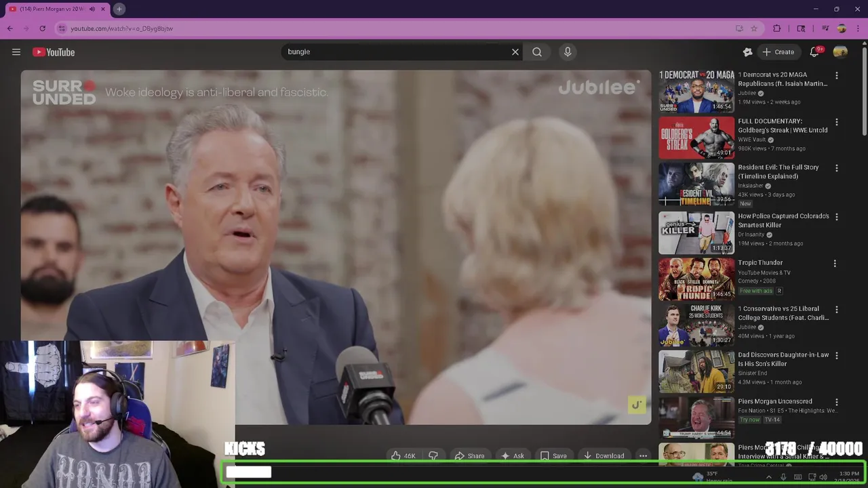
Task: Start voice search with microphone
Action: click(568, 52)
